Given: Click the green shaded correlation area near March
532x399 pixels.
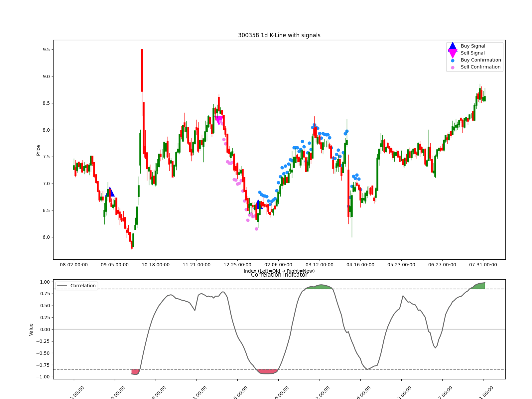Looking at the screenshot, I should 320,287.
